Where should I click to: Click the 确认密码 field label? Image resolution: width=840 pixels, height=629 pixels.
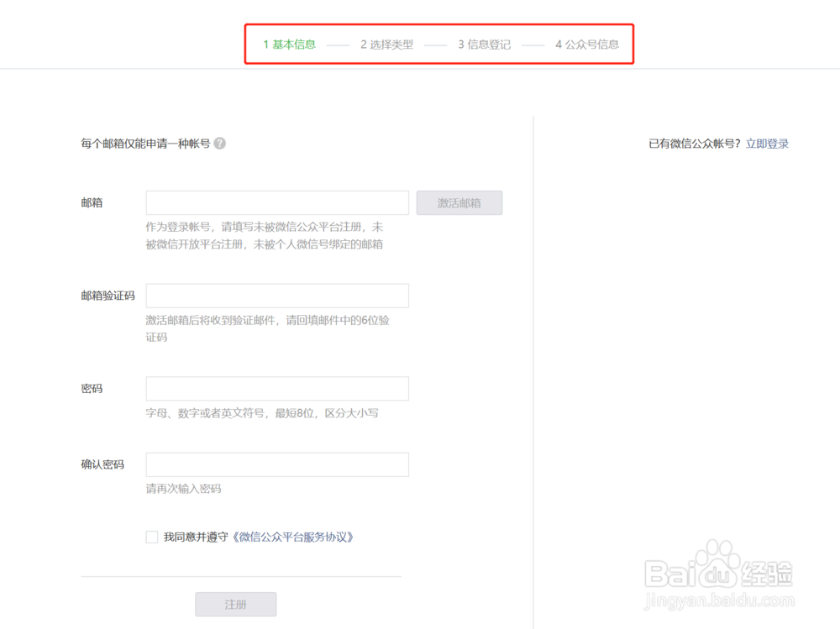(x=102, y=464)
